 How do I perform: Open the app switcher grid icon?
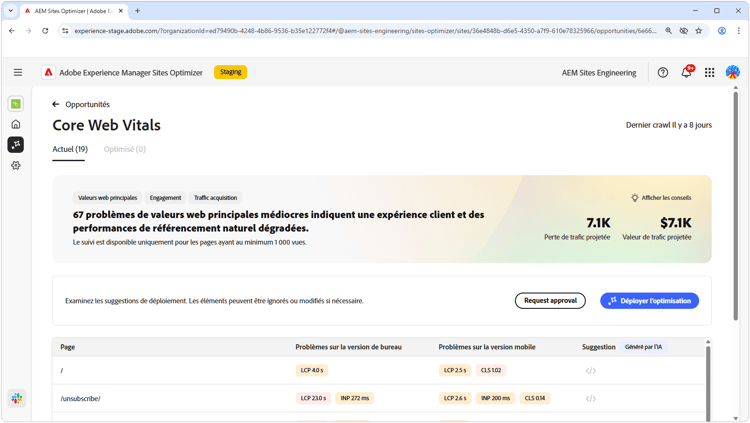point(709,72)
